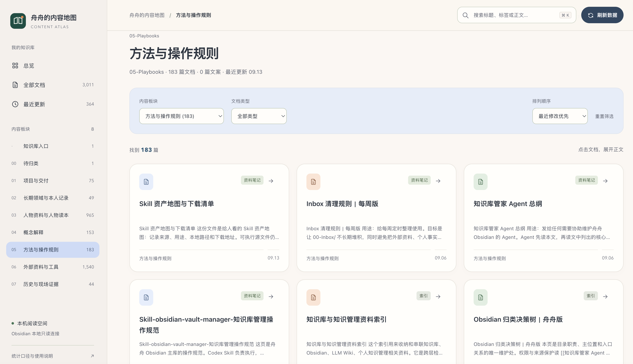Image resolution: width=633 pixels, height=364 pixels.
Task: Open card title Skill 资产地图与下载清单
Action: pyautogui.click(x=176, y=204)
